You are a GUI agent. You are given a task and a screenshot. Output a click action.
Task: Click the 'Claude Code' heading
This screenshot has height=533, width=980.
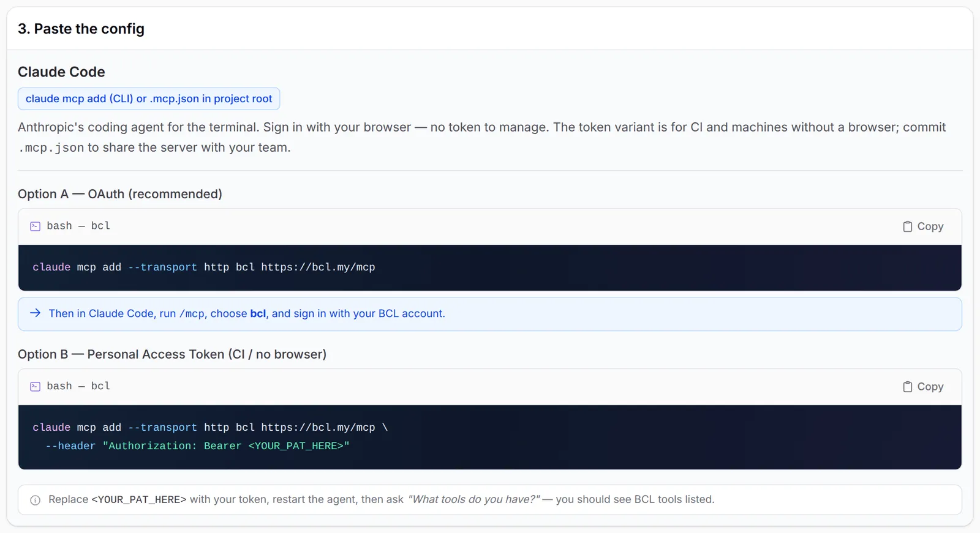(x=61, y=72)
